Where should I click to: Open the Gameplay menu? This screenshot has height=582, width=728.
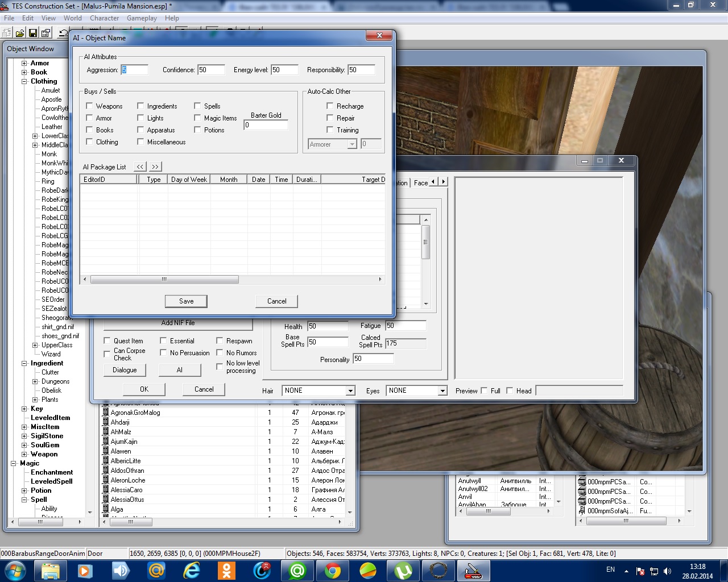tap(142, 18)
